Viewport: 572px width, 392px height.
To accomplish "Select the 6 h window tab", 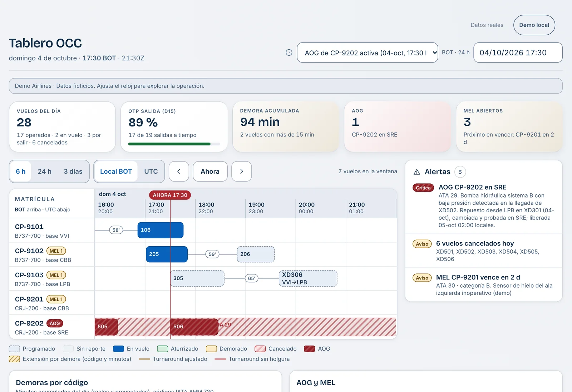I will click(x=21, y=172).
